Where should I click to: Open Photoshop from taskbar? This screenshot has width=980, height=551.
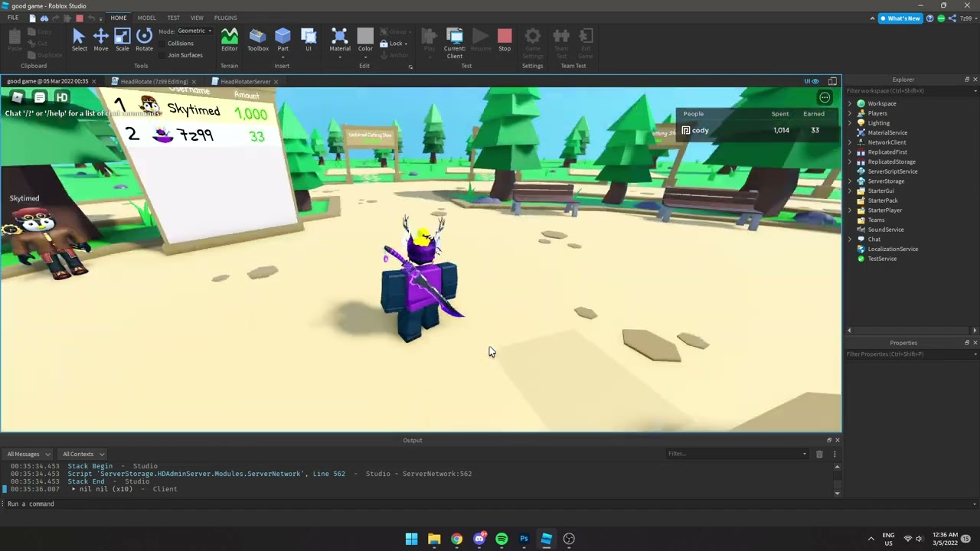(x=524, y=539)
